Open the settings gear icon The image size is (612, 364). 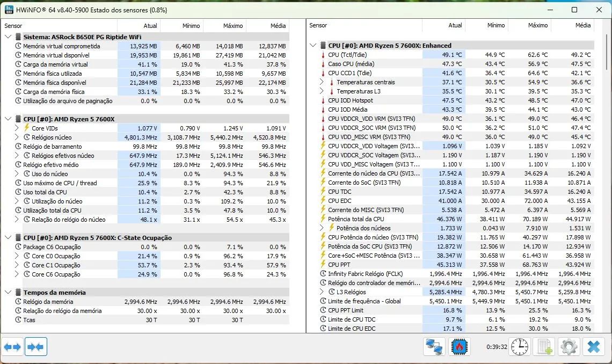pyautogui.click(x=569, y=346)
